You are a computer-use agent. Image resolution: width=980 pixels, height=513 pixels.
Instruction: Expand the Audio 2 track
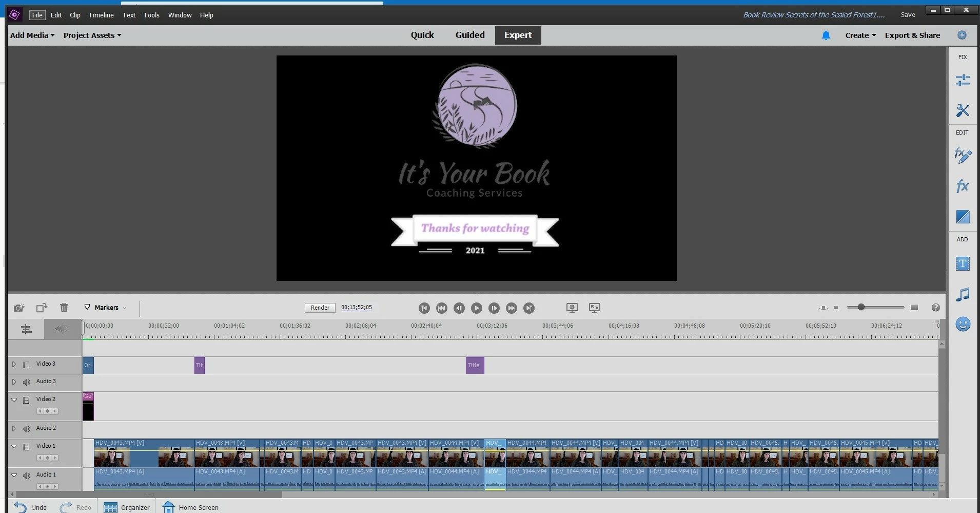(14, 428)
